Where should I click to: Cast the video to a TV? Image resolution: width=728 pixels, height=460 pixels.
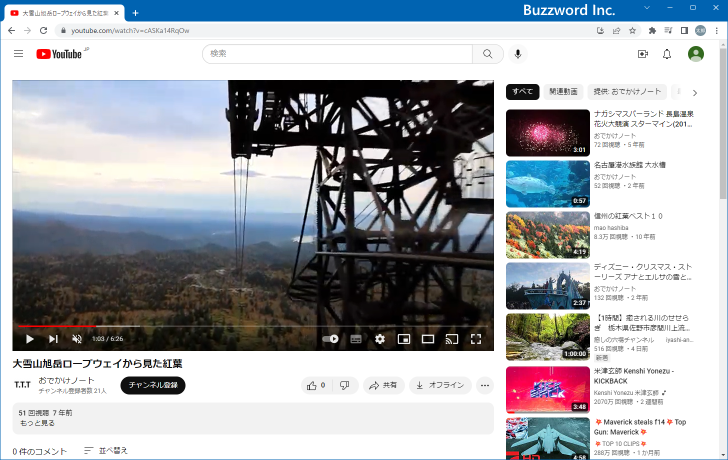pos(452,339)
